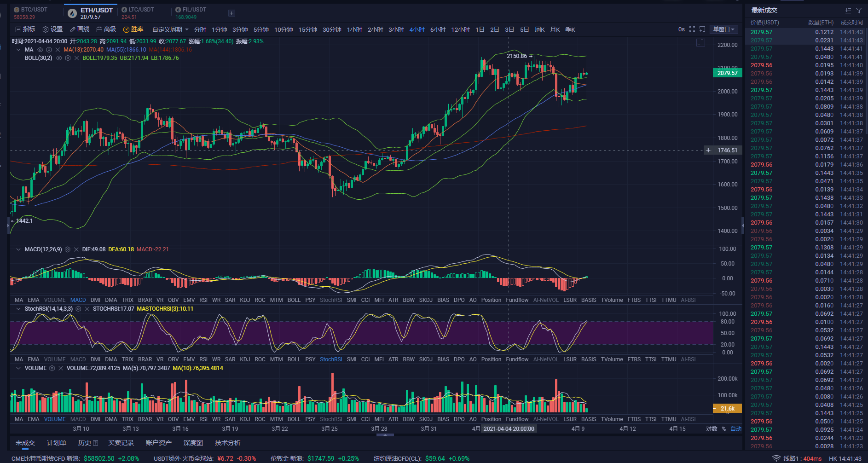
Task: Open the filter icon in 最新成交 panel
Action: point(859,10)
